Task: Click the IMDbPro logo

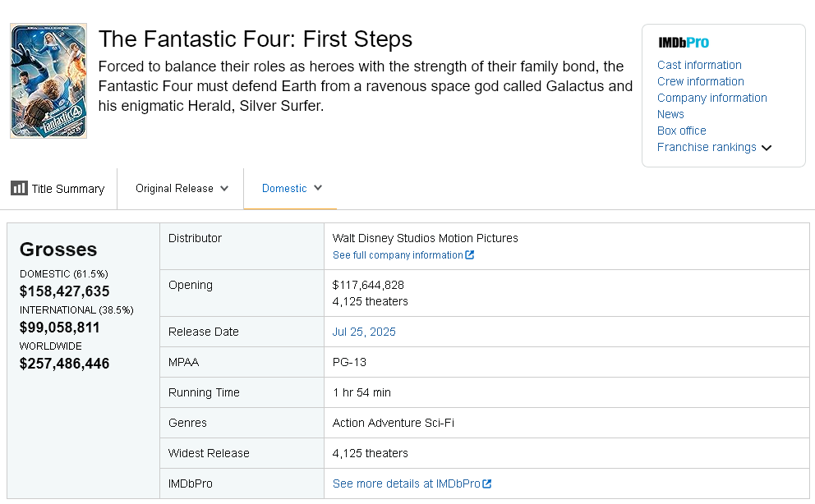Action: pyautogui.click(x=684, y=43)
